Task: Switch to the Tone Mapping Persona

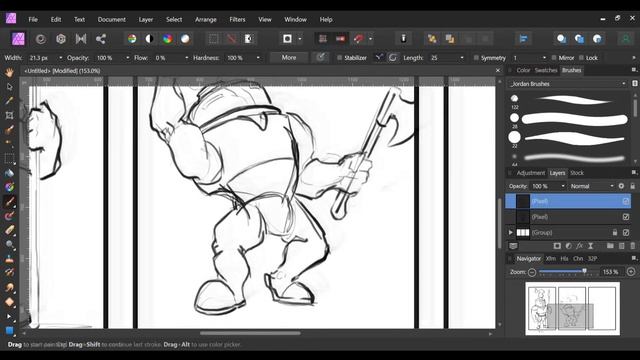Action: (x=81, y=39)
